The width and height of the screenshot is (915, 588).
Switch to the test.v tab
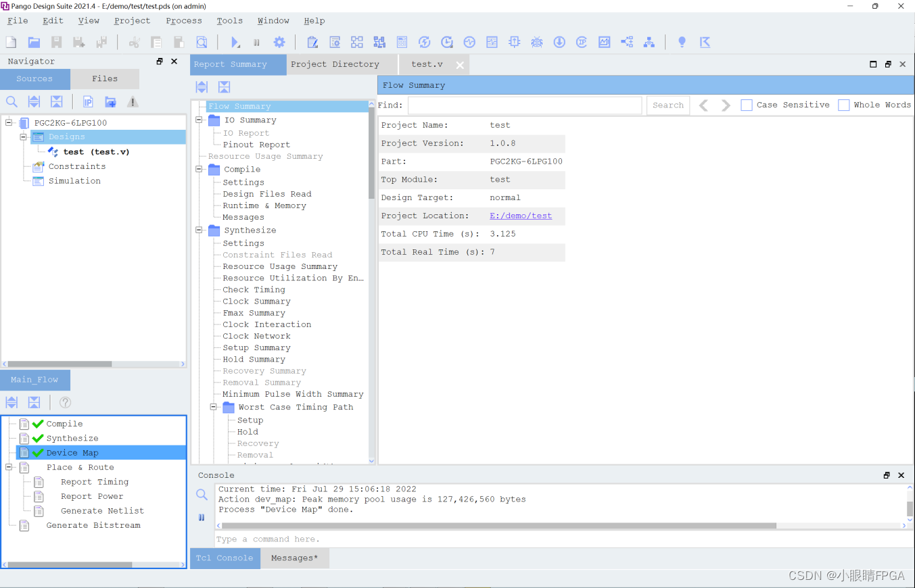(427, 64)
